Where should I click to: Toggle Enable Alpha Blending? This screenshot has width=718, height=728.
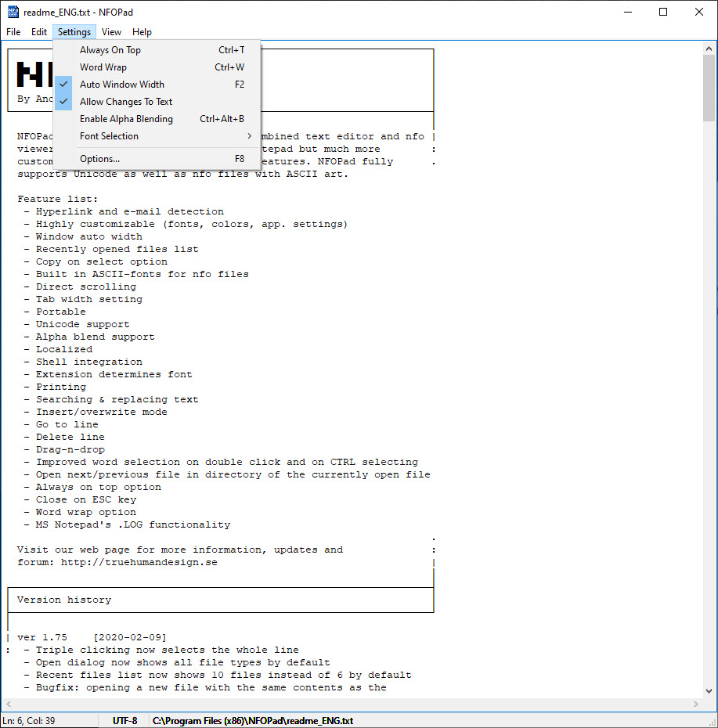[x=157, y=119]
